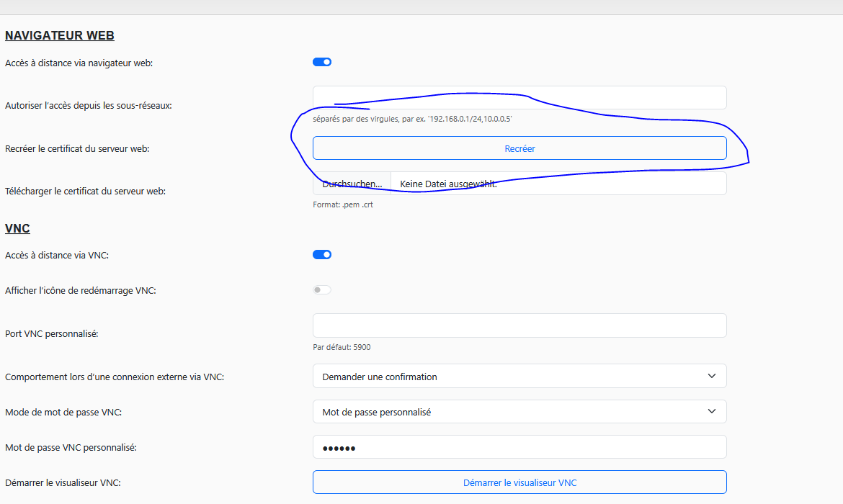Click the 'NAVIGATEUR WEB' section heading
This screenshot has height=504, width=843.
pos(60,35)
